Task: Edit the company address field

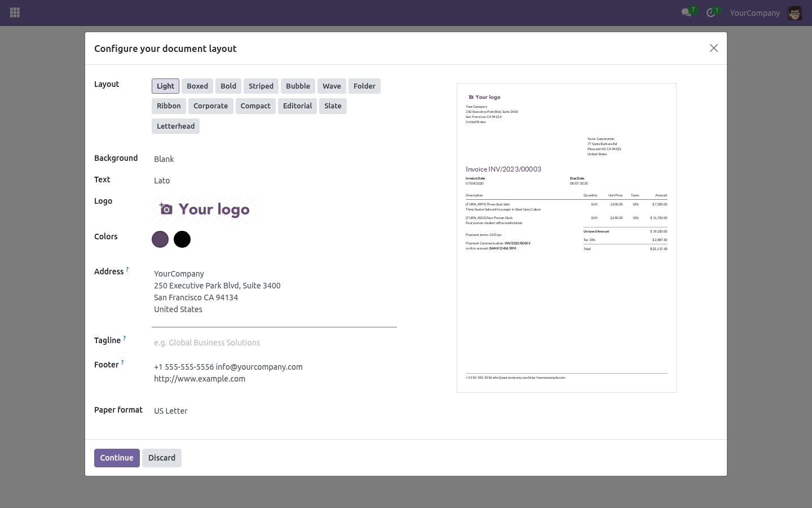Action: point(274,297)
